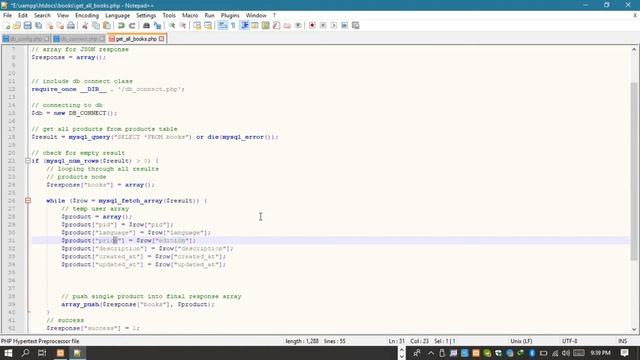Viewport: 640px width, 360px height.
Task: Toggle synchronize vertical scrolling icon
Action: tap(197, 25)
